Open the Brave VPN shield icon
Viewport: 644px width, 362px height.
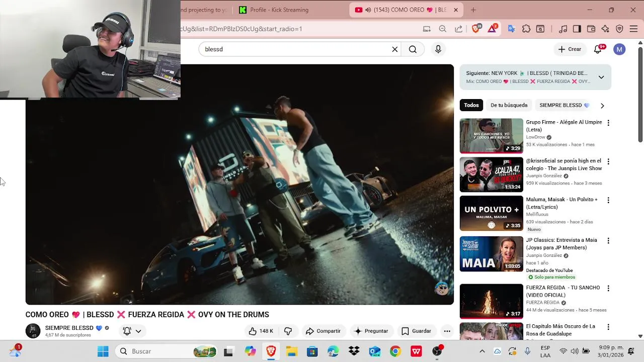click(619, 29)
